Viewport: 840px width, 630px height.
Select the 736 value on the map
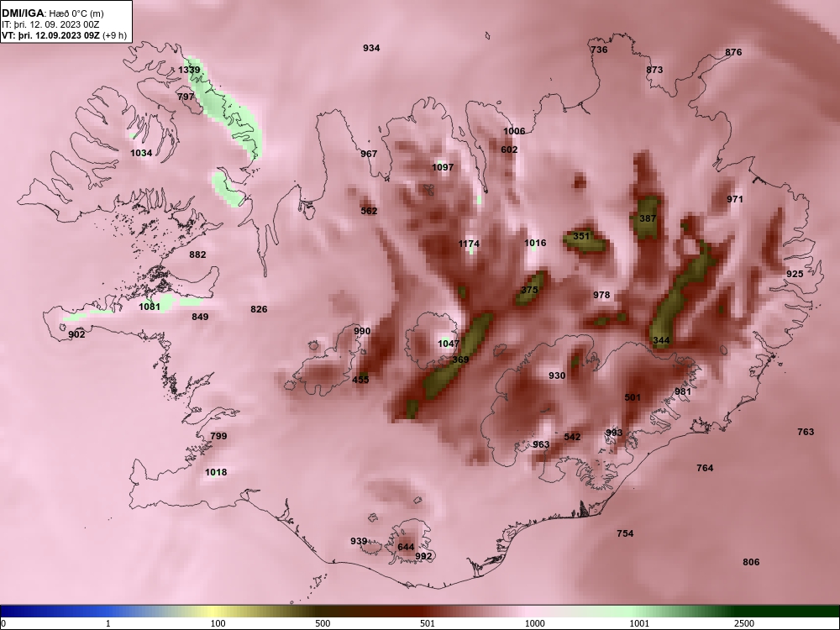[x=599, y=50]
